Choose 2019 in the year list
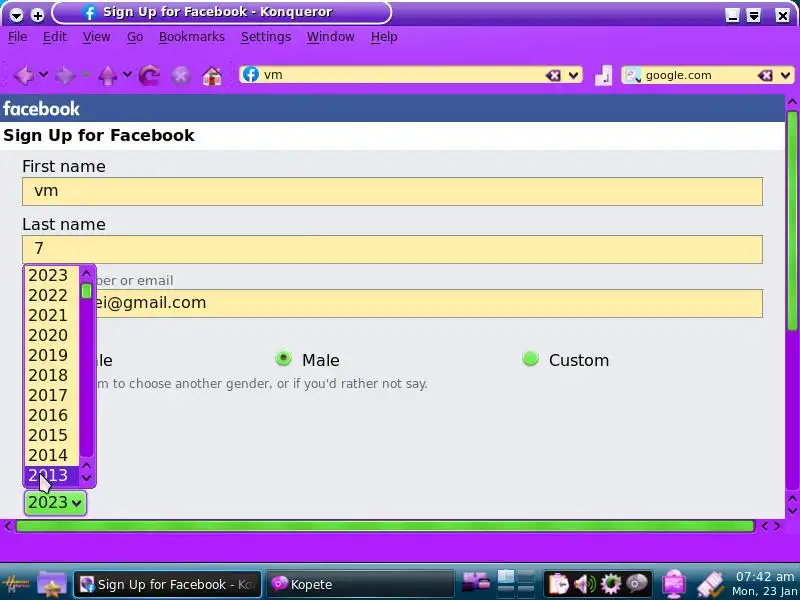Viewport: 800px width, 600px height. (x=52, y=355)
